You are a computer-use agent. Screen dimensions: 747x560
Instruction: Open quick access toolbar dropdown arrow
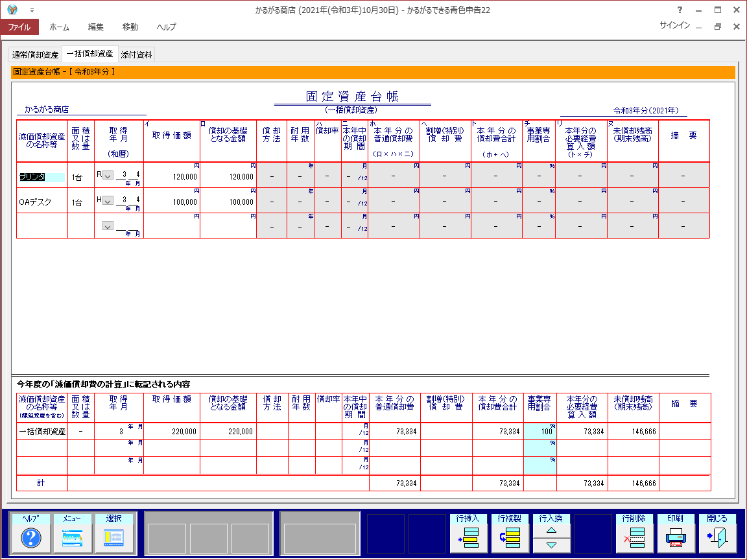tap(32, 10)
